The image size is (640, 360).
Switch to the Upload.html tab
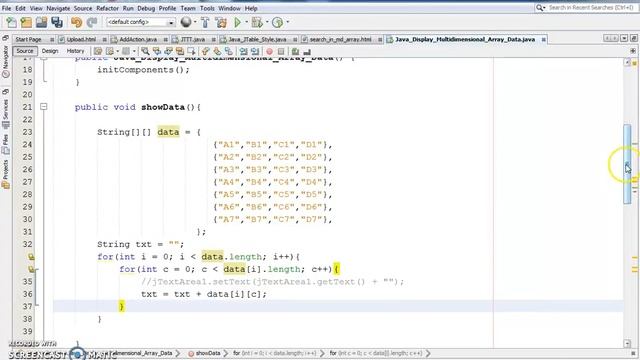tap(81, 40)
